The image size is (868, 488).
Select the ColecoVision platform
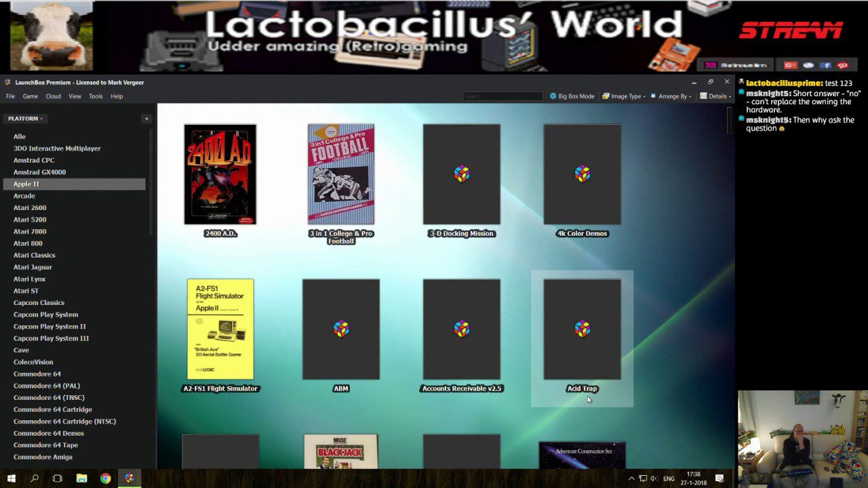(x=74, y=362)
